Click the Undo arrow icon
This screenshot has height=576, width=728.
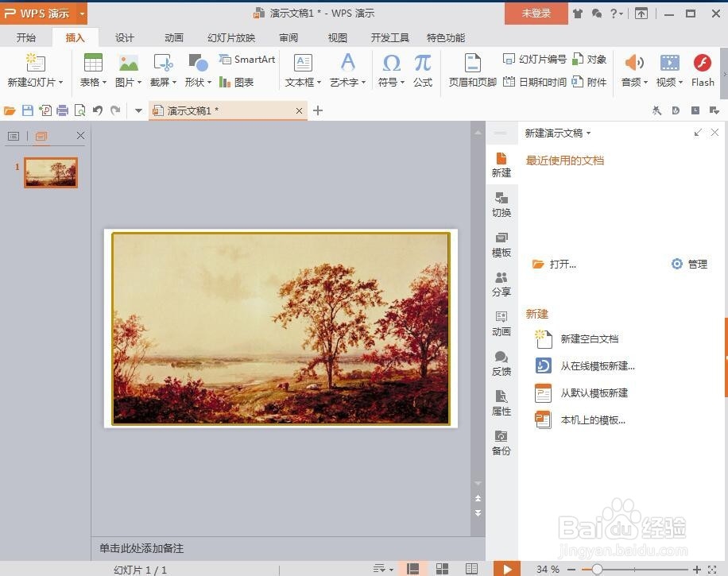click(98, 110)
